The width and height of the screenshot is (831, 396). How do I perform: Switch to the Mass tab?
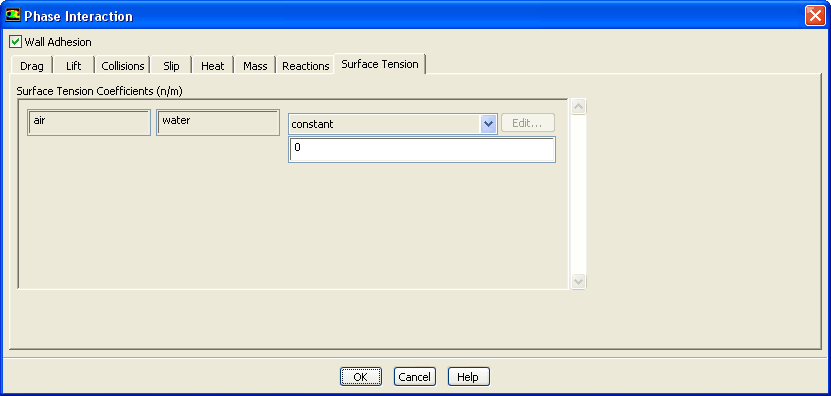click(x=255, y=66)
